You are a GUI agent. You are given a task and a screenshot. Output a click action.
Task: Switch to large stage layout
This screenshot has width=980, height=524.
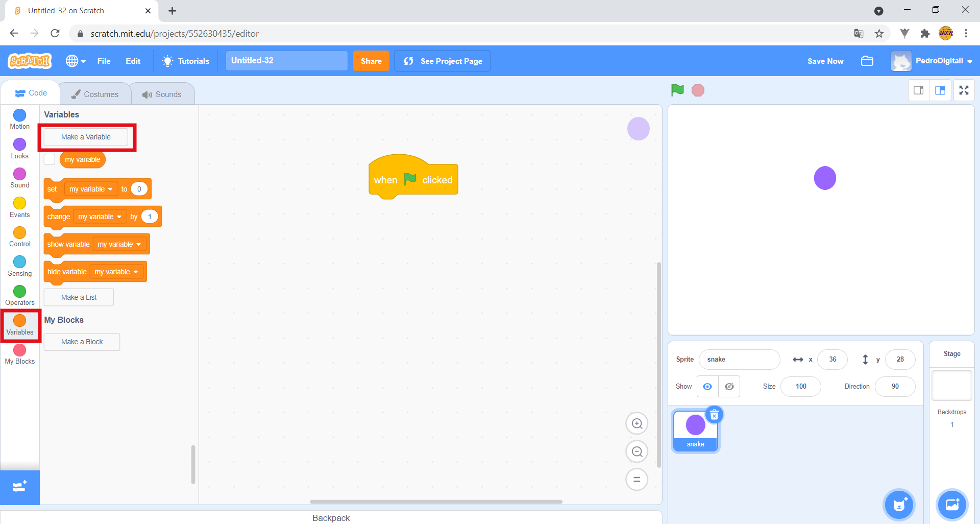click(x=940, y=90)
